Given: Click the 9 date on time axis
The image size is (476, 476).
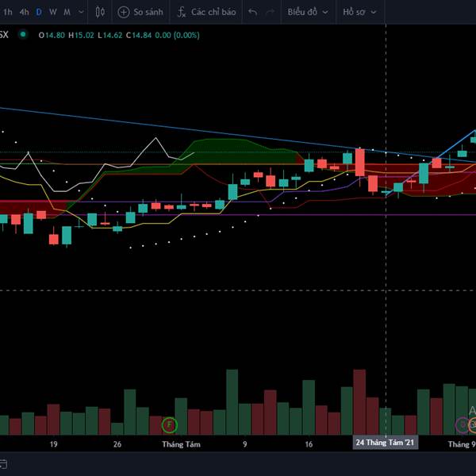Looking at the screenshot, I should [x=245, y=444].
